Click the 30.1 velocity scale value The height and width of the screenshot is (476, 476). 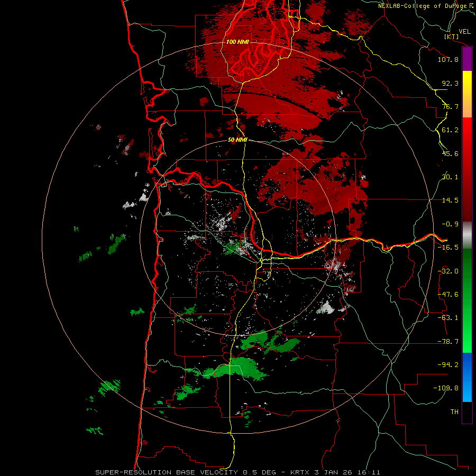click(450, 177)
